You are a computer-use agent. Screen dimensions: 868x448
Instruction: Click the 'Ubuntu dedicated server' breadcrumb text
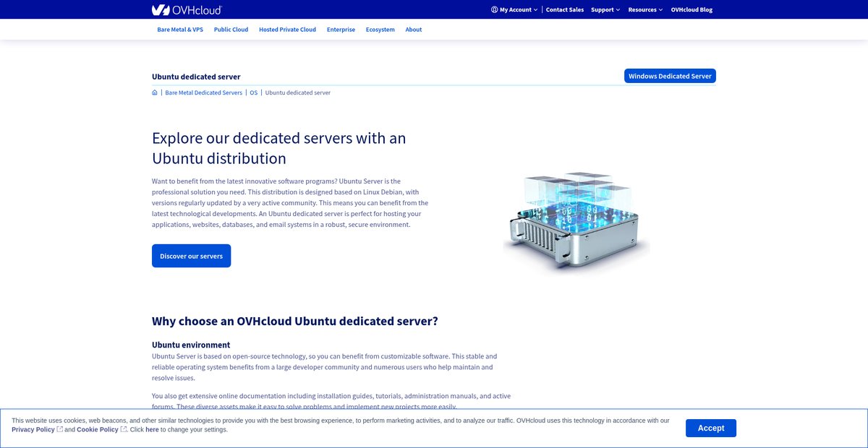tap(298, 92)
